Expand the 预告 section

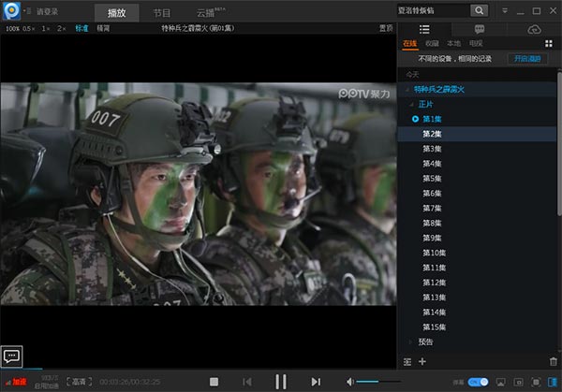pos(411,341)
